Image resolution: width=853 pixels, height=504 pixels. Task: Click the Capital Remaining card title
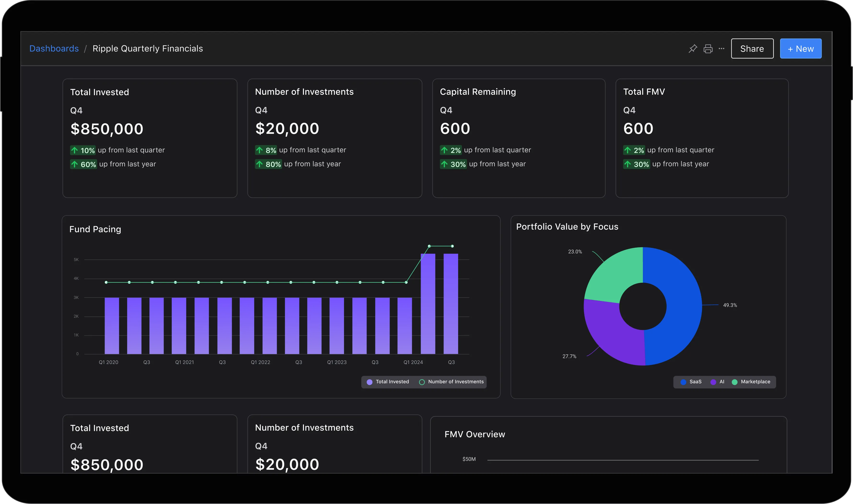[478, 92]
